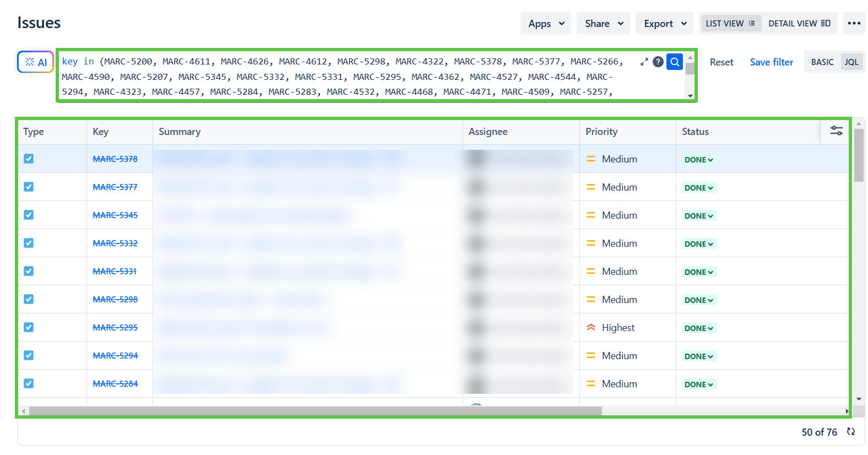Open the AI query assistant button
This screenshot has width=868, height=455.
point(36,62)
